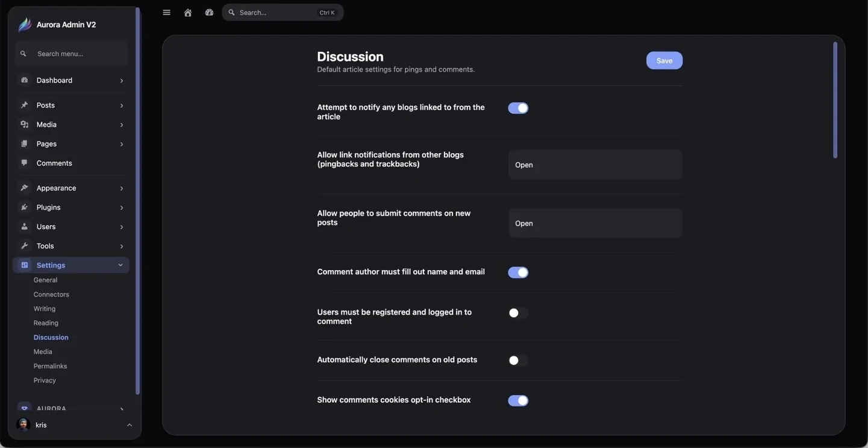Expand the Dashboard menu chevron
868x448 pixels.
pos(122,81)
